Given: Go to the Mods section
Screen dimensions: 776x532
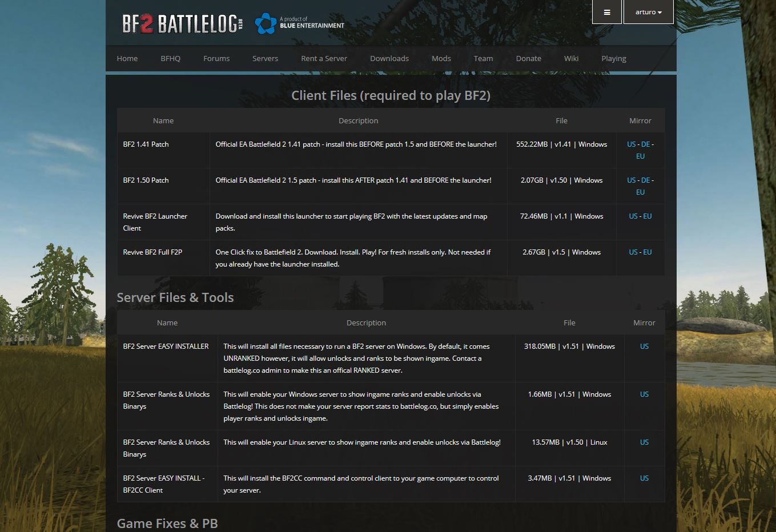Looking at the screenshot, I should tap(441, 58).
